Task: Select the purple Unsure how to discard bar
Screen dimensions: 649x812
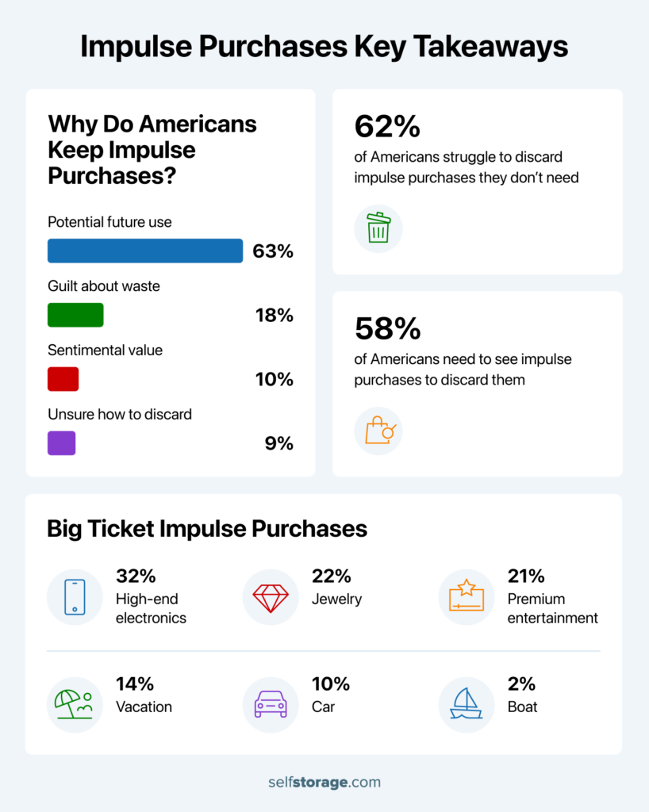Action: pyautogui.click(x=62, y=443)
